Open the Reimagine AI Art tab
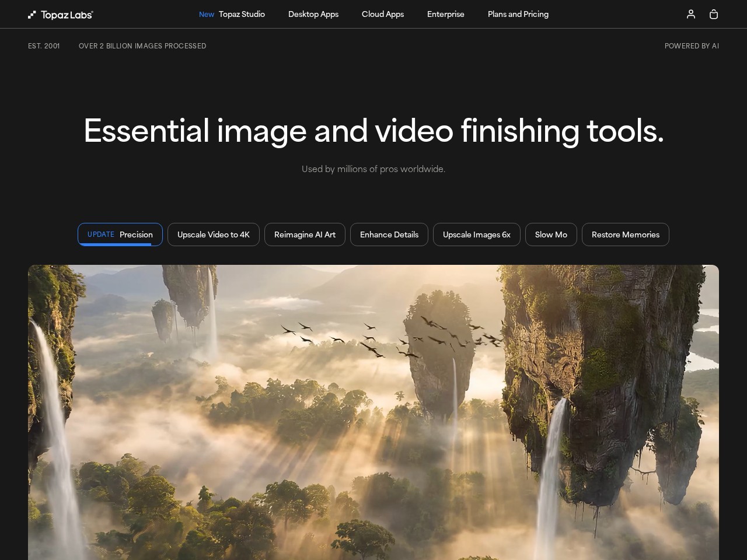 305,235
